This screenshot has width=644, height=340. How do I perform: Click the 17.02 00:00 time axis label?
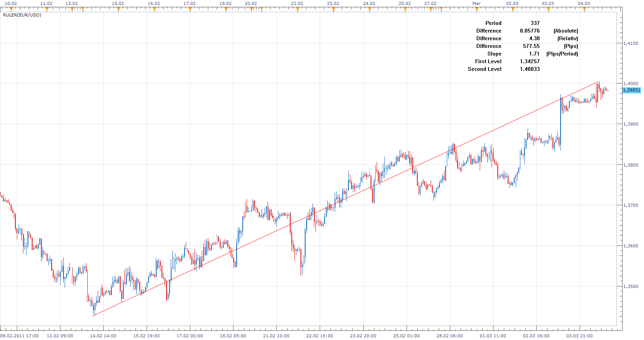[x=190, y=336]
